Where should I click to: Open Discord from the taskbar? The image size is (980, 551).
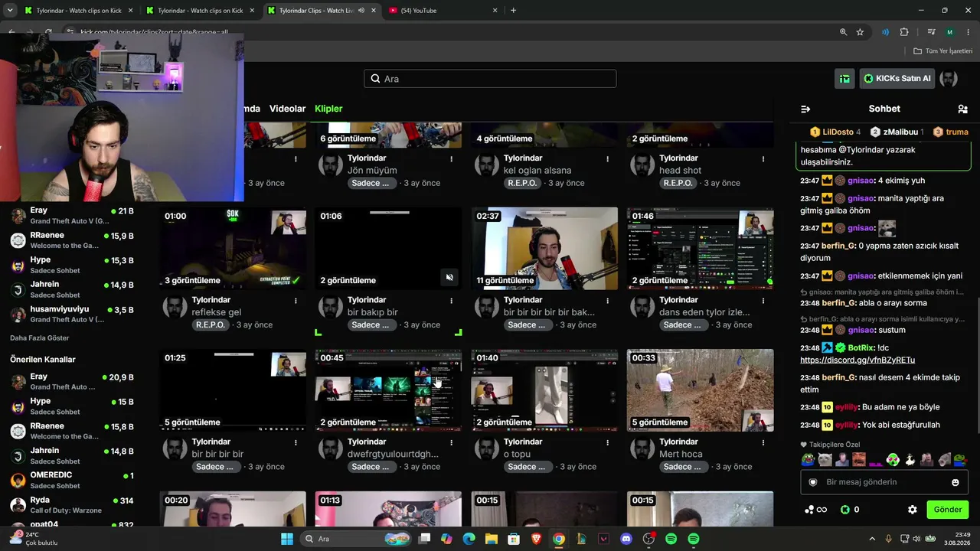point(626,539)
